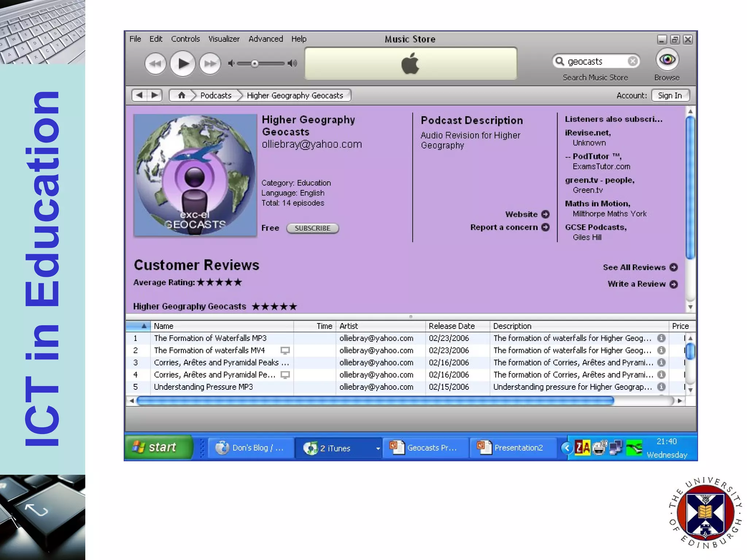Go to Music Store home icon
This screenshot has height=560, width=747.
(x=181, y=96)
